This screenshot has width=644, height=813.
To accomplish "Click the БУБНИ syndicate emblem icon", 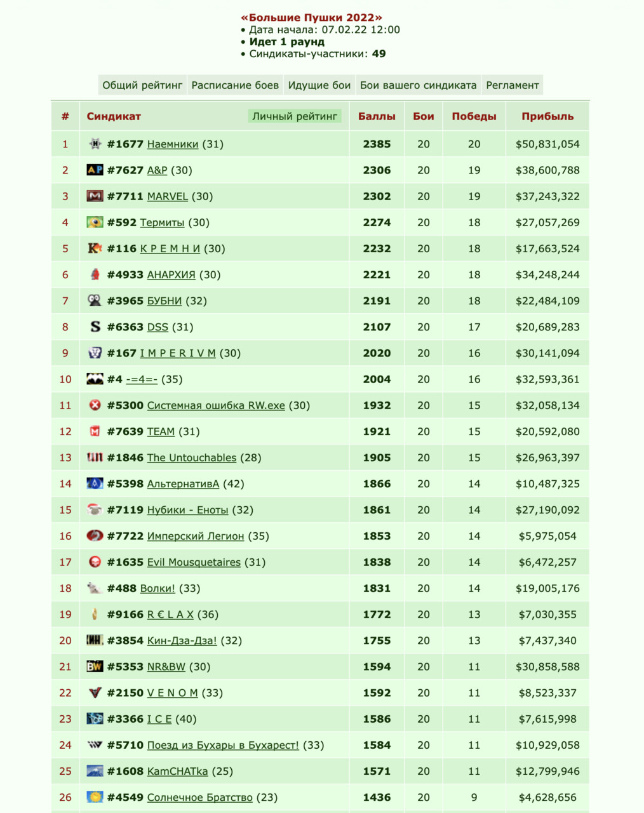I will coord(95,300).
